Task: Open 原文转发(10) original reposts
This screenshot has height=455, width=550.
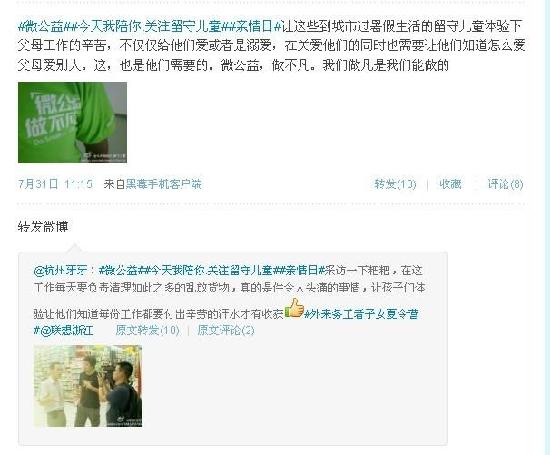Action: pyautogui.click(x=148, y=330)
